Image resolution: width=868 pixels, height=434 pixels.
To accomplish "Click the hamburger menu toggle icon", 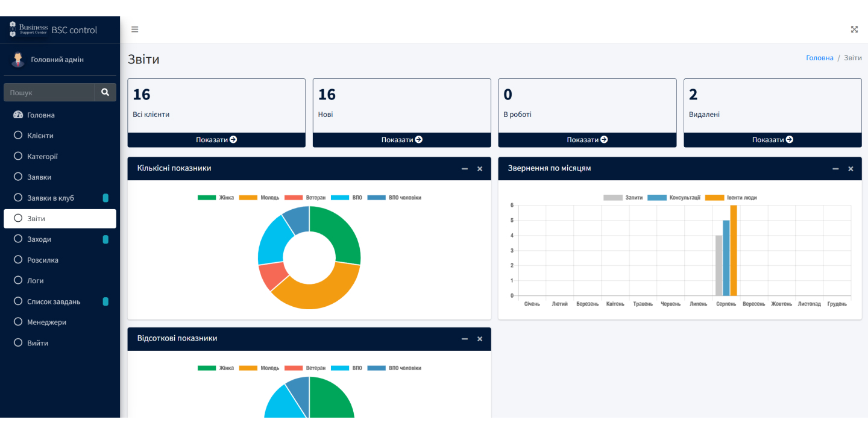I will pyautogui.click(x=134, y=30).
